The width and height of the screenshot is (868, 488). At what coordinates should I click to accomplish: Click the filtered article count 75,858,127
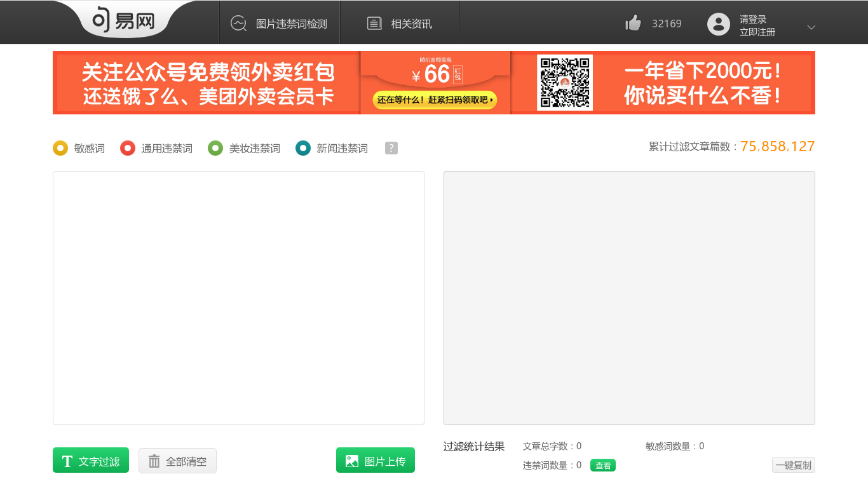pos(778,146)
